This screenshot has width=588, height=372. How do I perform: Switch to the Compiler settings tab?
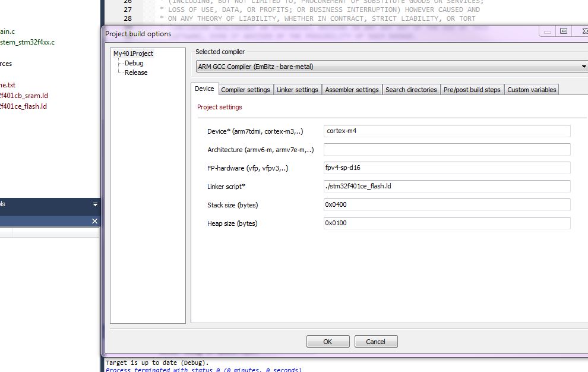245,90
